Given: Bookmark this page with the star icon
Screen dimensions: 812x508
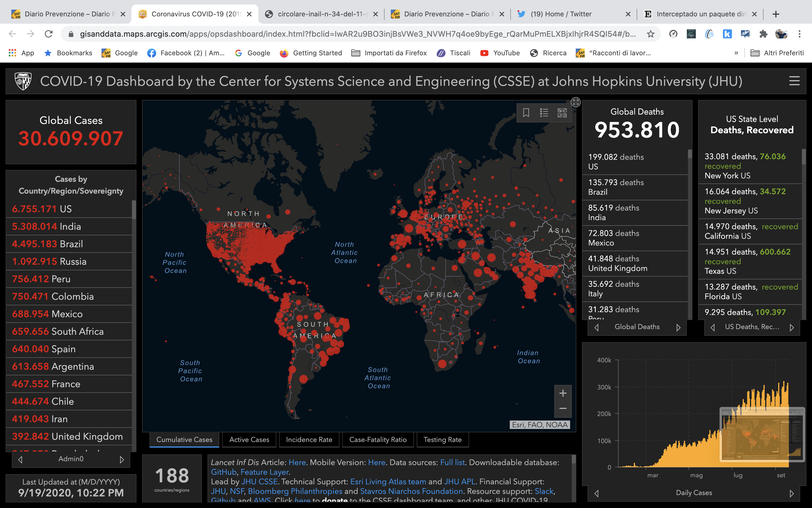Looking at the screenshot, I should 651,34.
